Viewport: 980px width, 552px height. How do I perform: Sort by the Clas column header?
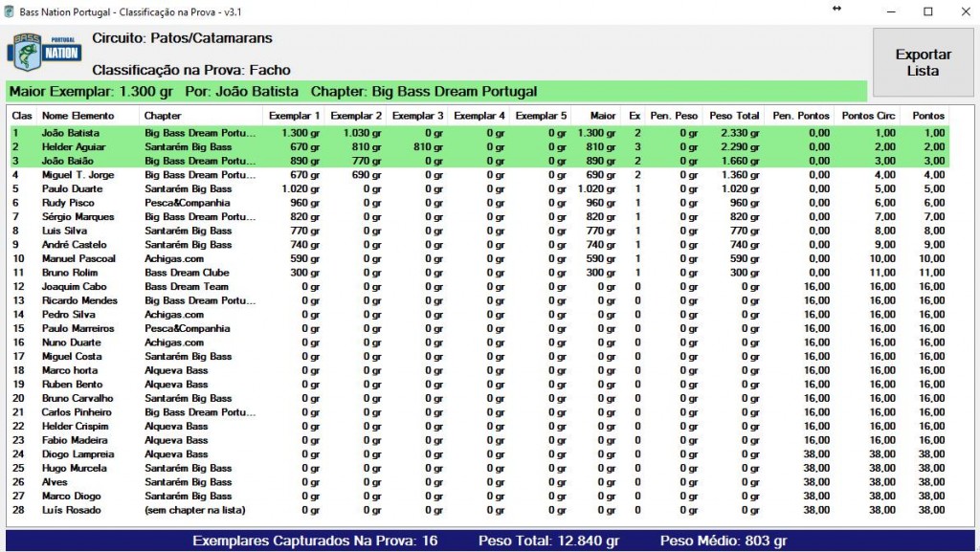pyautogui.click(x=23, y=116)
